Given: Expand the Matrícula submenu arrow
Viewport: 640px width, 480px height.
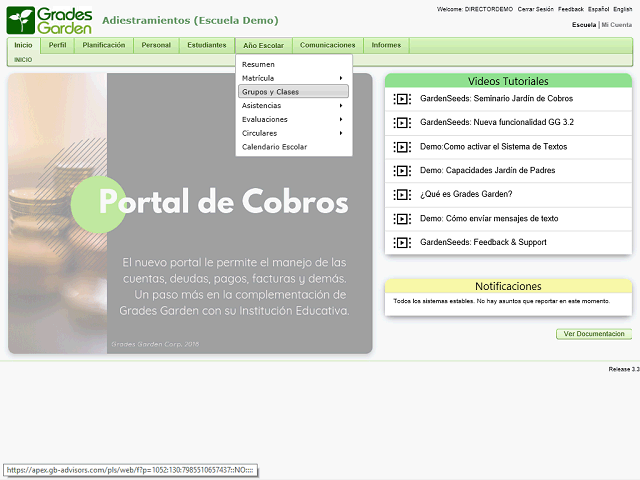Looking at the screenshot, I should 341,78.
